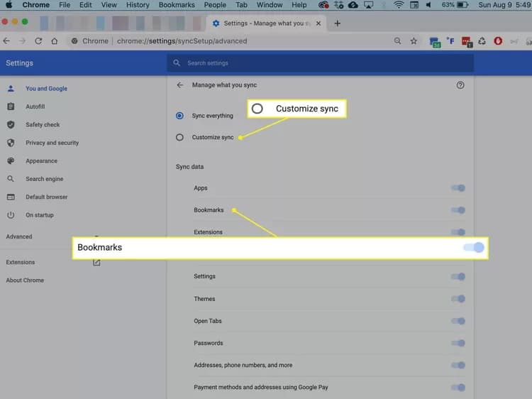Open the Bookmarks menu in menu bar
The height and width of the screenshot is (399, 532).
tap(177, 5)
